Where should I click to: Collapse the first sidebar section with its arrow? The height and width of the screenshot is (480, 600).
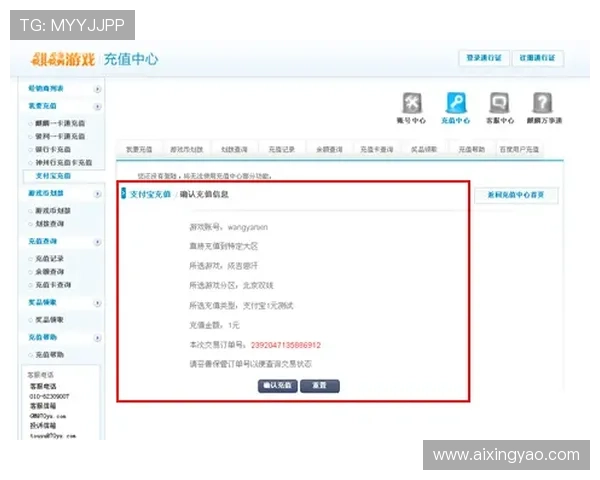pos(98,89)
